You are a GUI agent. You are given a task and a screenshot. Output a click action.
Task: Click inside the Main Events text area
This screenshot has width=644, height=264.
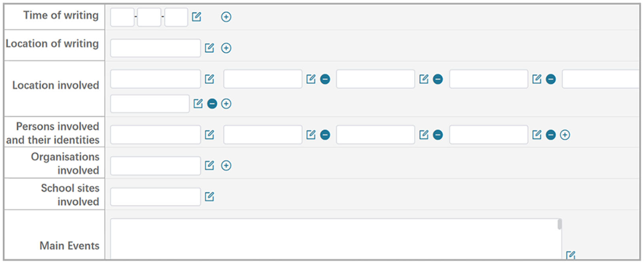333,239
